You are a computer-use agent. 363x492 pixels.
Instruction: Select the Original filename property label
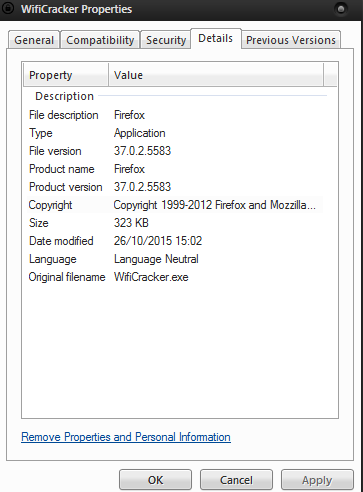point(67,277)
